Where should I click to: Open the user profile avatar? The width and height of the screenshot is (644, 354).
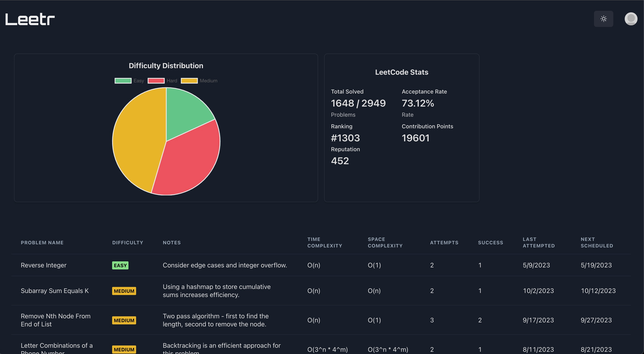(x=631, y=19)
